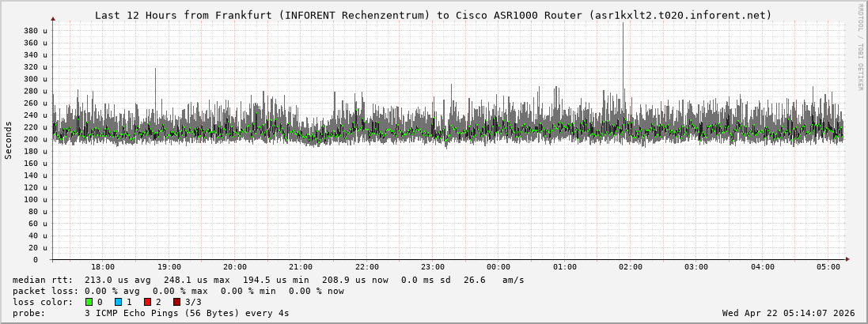The width and height of the screenshot is (868, 324).
Task: Click the y-axis arrow at top
Action: pos(53,18)
